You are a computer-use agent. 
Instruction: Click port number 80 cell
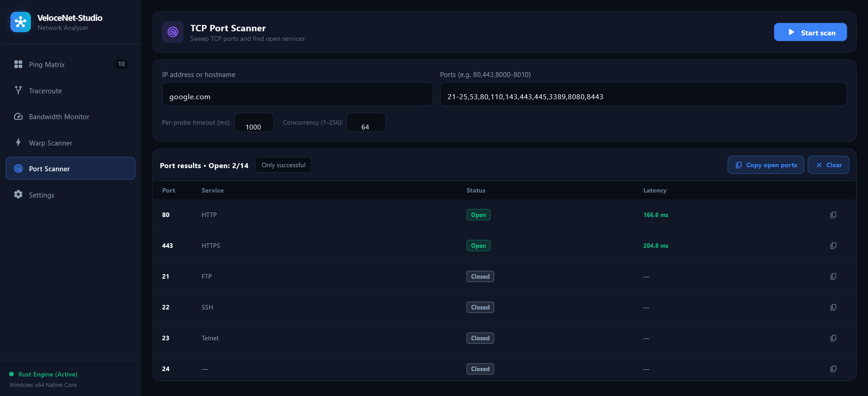pyautogui.click(x=166, y=215)
